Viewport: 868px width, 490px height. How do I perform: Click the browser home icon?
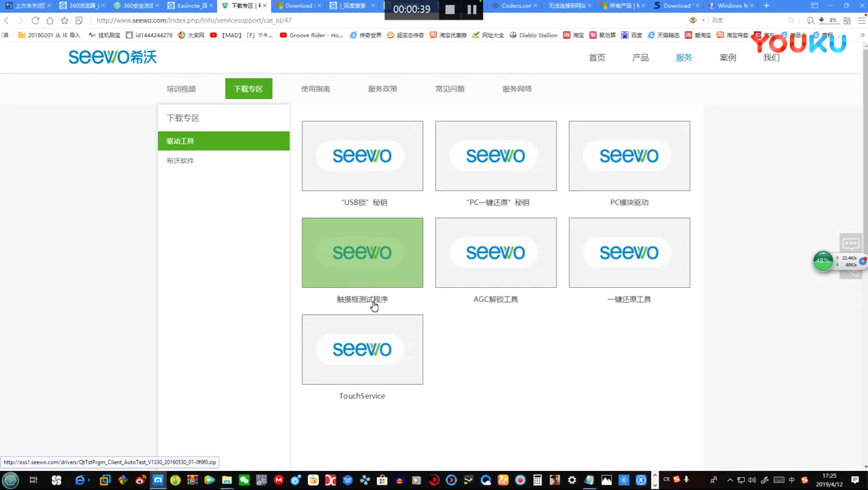(x=50, y=20)
